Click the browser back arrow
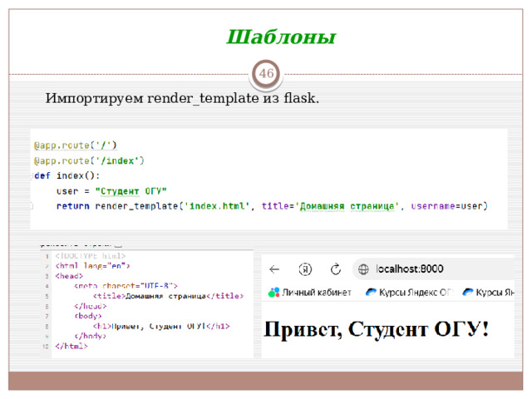 coord(274,269)
